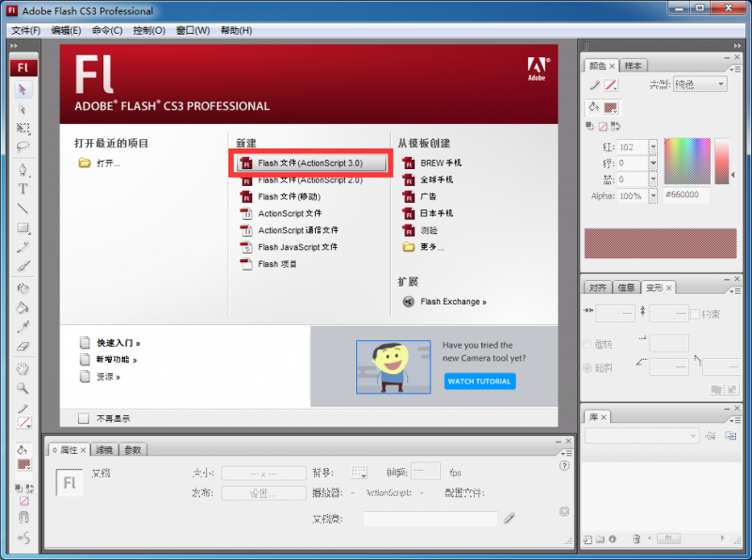Screen dimensions: 752x560
Task: Click the Fl logo atop the toolbar
Action: (x=23, y=67)
